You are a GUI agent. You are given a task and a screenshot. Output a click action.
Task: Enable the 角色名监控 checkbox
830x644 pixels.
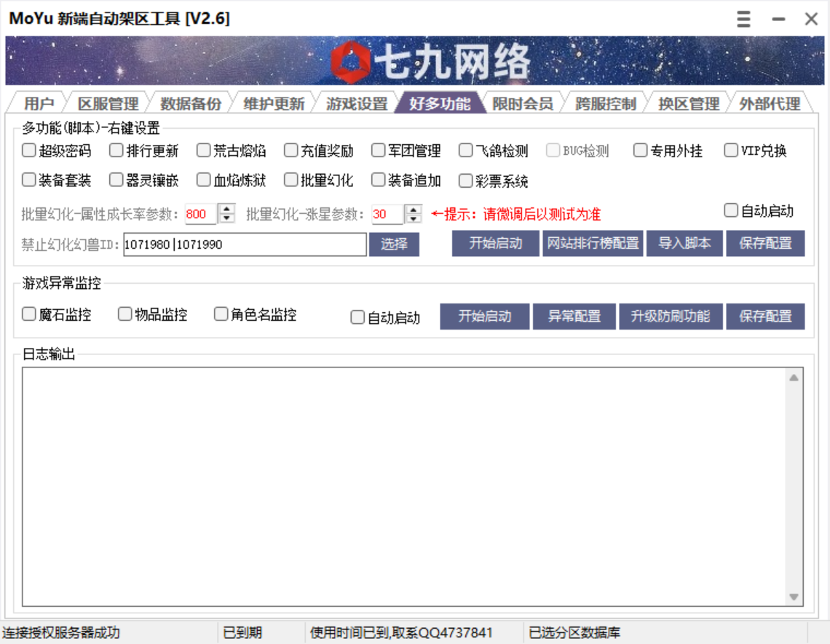tap(220, 314)
